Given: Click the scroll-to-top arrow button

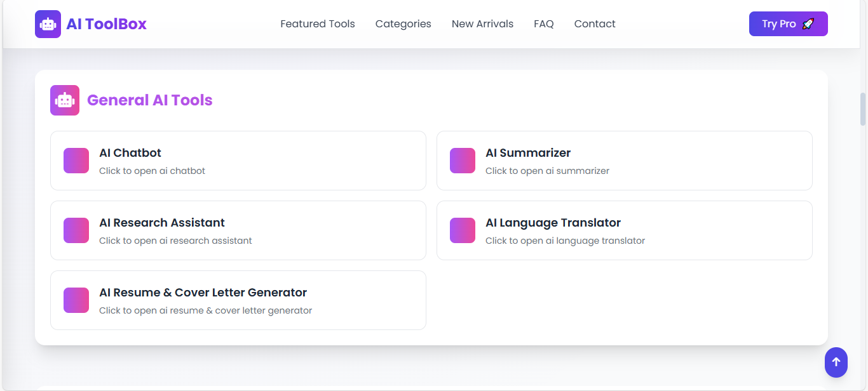Looking at the screenshot, I should 836,362.
